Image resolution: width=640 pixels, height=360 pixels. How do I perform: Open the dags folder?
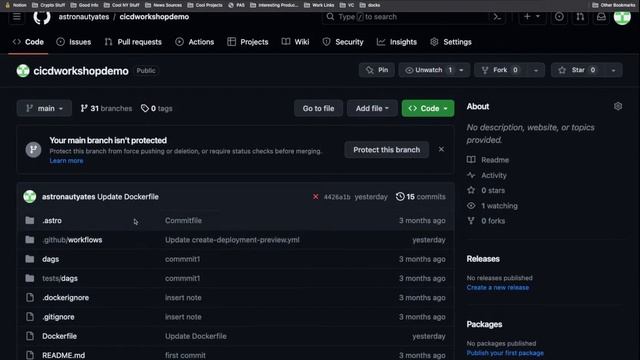point(51,259)
